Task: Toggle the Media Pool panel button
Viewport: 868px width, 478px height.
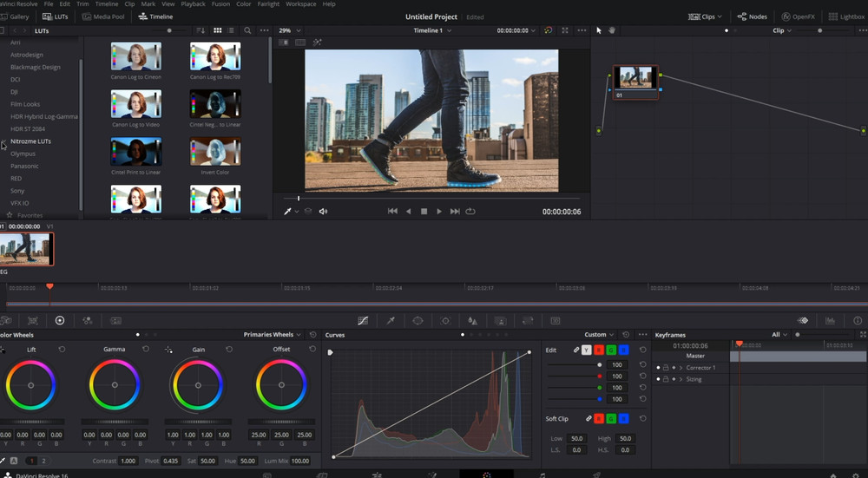Action: pos(103,16)
